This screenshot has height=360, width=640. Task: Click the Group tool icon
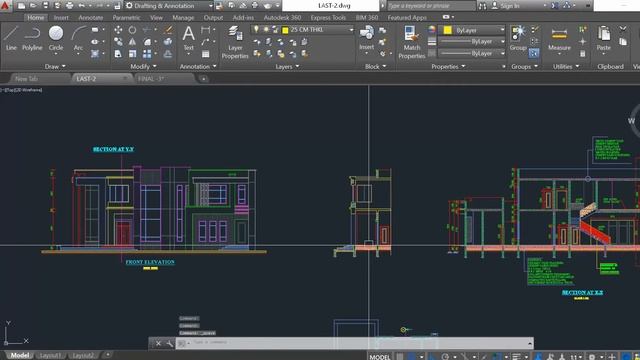pos(518,38)
